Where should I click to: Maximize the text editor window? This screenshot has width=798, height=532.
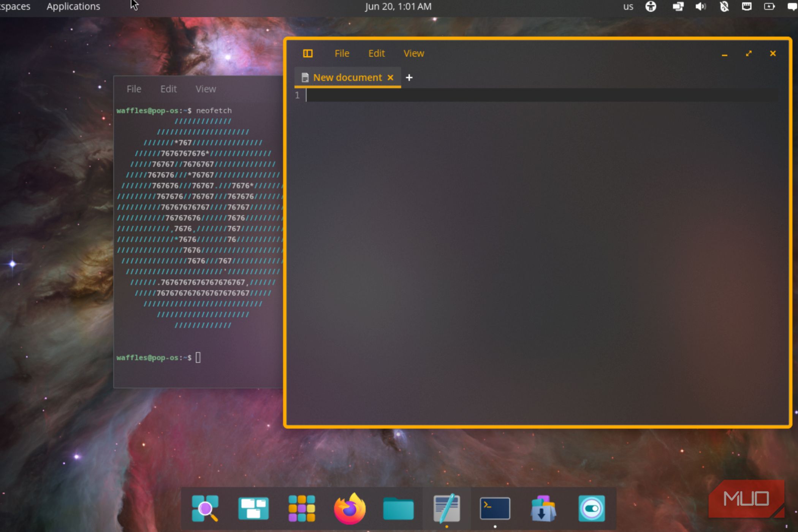point(749,54)
